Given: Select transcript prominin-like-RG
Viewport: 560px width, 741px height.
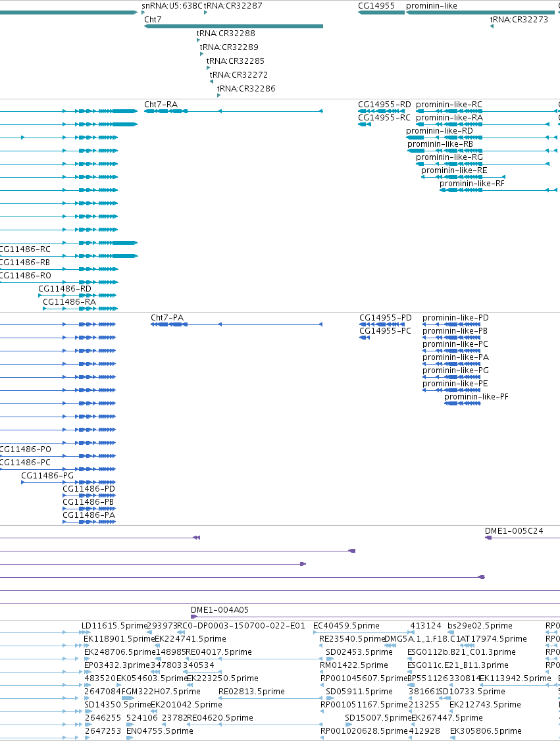Looking at the screenshot, I should pyautogui.click(x=449, y=157).
